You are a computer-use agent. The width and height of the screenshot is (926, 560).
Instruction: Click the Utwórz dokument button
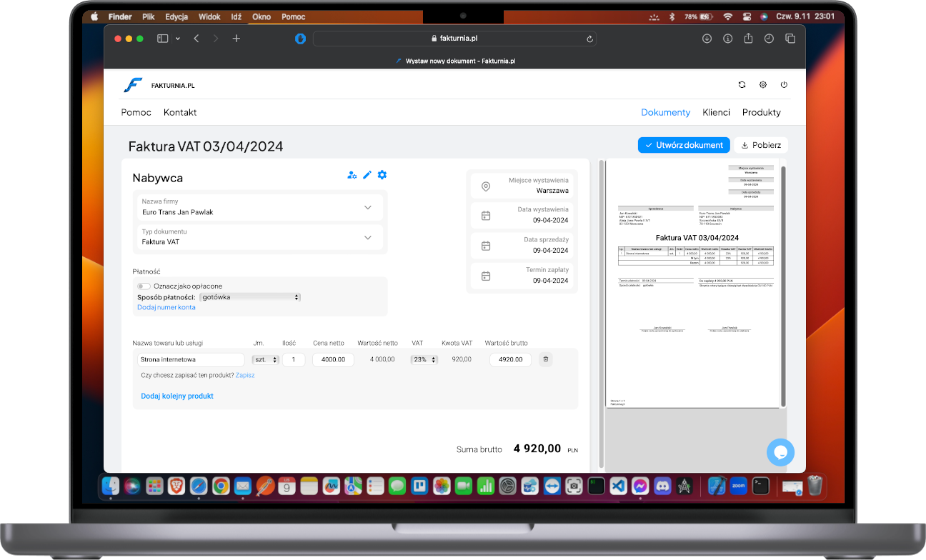[683, 145]
